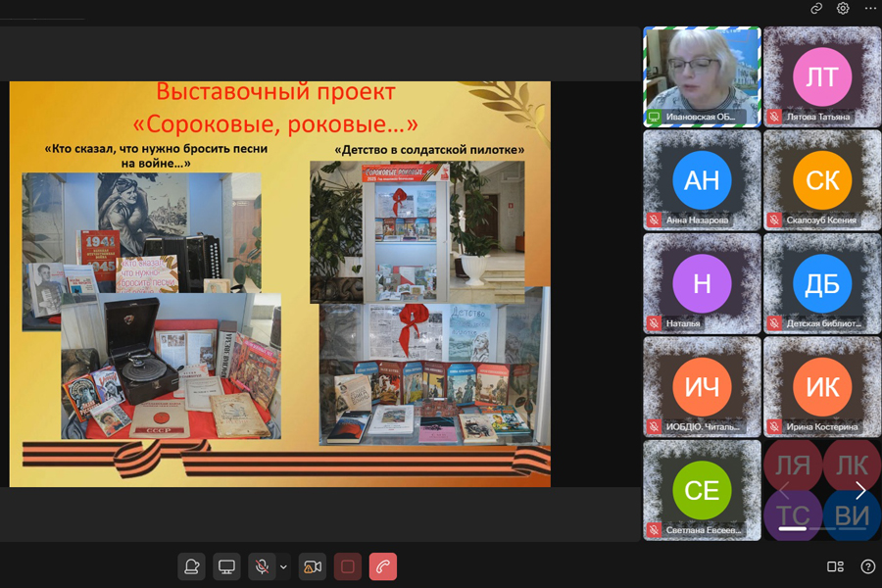Select the speaking presenter's video tile
This screenshot has height=588, width=882.
pos(702,75)
